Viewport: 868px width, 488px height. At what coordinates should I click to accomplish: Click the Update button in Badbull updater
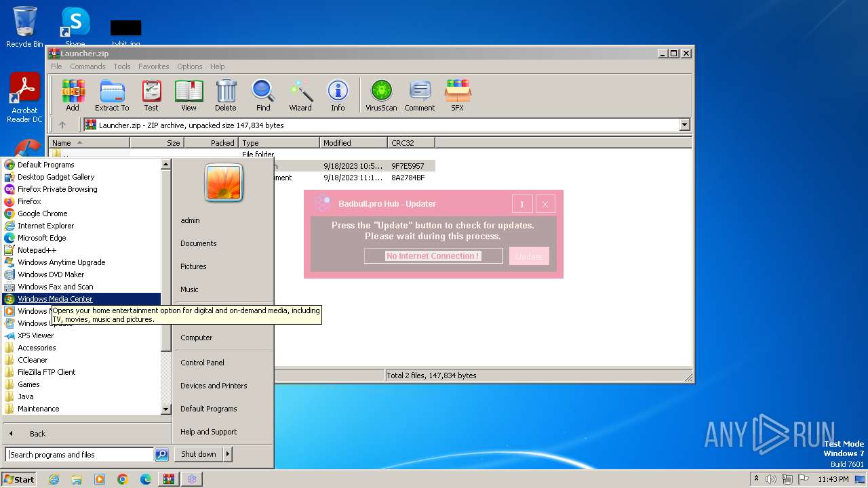click(x=529, y=256)
